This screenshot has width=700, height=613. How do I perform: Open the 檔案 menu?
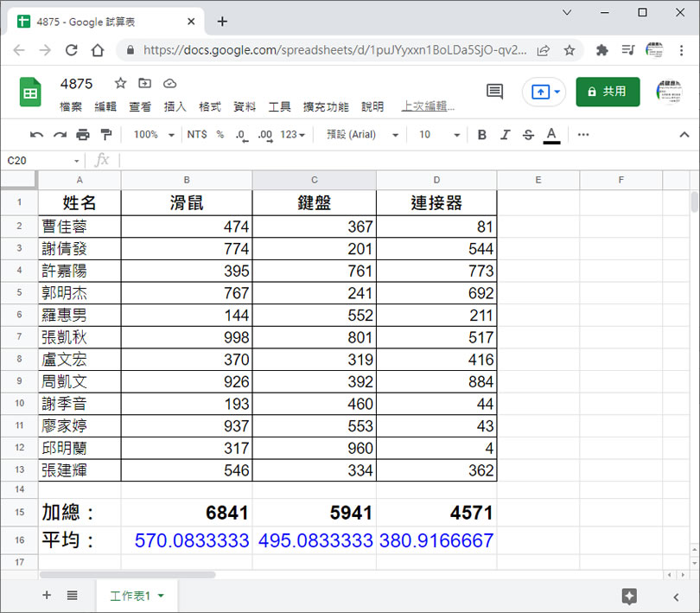tap(71, 107)
